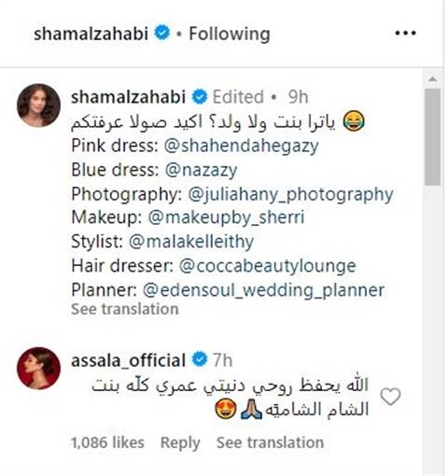The width and height of the screenshot is (448, 476).
Task: Click the comments scrollbar thumb
Action: click(432, 137)
